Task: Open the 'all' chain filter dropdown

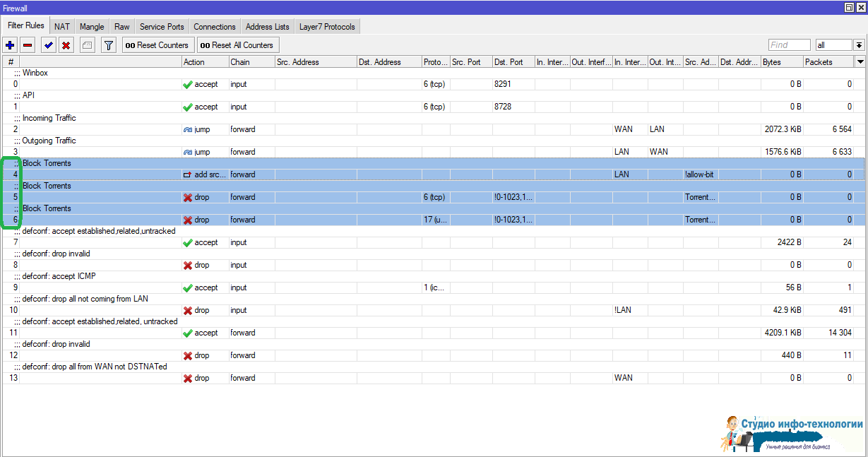Action: (833, 45)
